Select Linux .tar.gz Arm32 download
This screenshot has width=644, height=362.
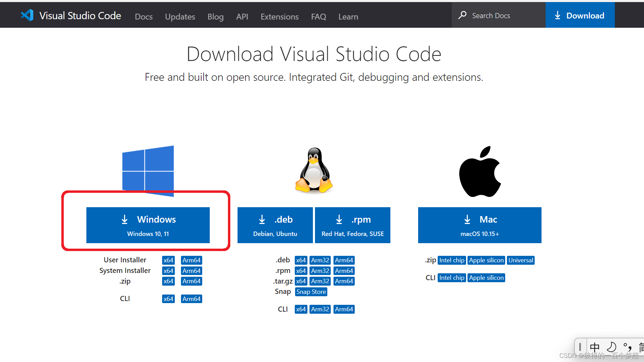(320, 281)
